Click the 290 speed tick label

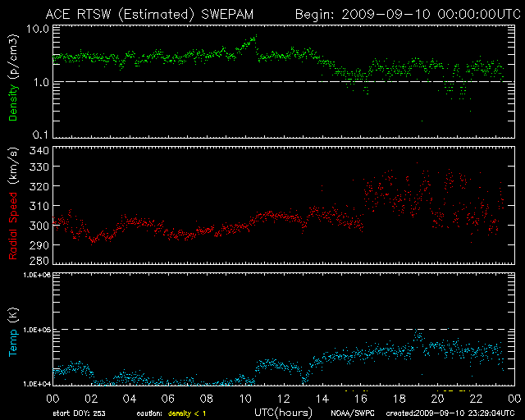[x=39, y=245]
